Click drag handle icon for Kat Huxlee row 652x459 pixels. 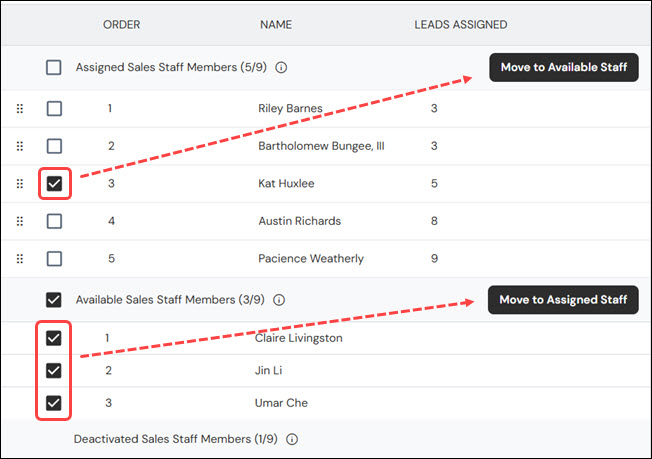[x=20, y=183]
